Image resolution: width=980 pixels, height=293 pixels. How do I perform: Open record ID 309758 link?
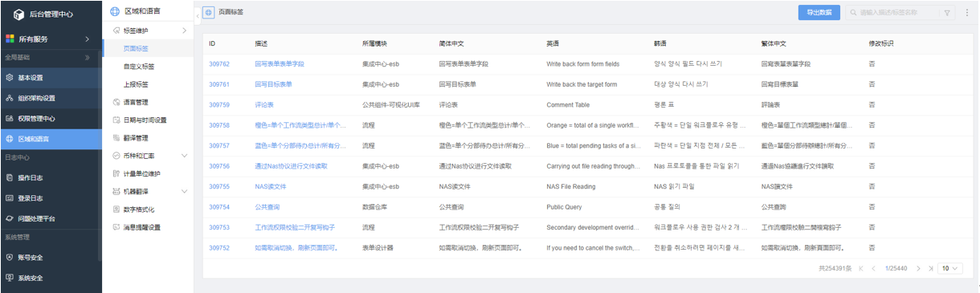(219, 125)
